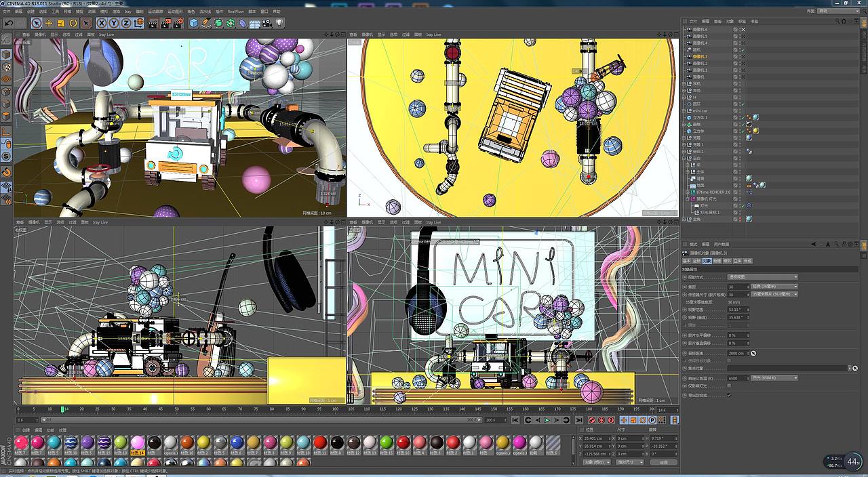
Task: Click the search icon in Object Manager
Action: (837, 21)
